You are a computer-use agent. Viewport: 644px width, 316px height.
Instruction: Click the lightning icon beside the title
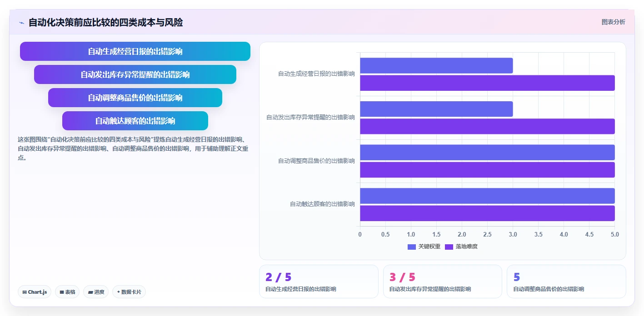pyautogui.click(x=21, y=22)
